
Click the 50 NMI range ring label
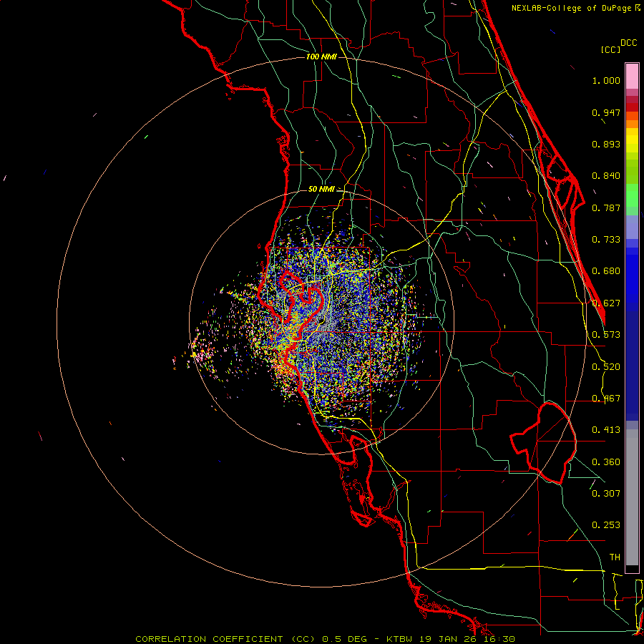(x=321, y=190)
